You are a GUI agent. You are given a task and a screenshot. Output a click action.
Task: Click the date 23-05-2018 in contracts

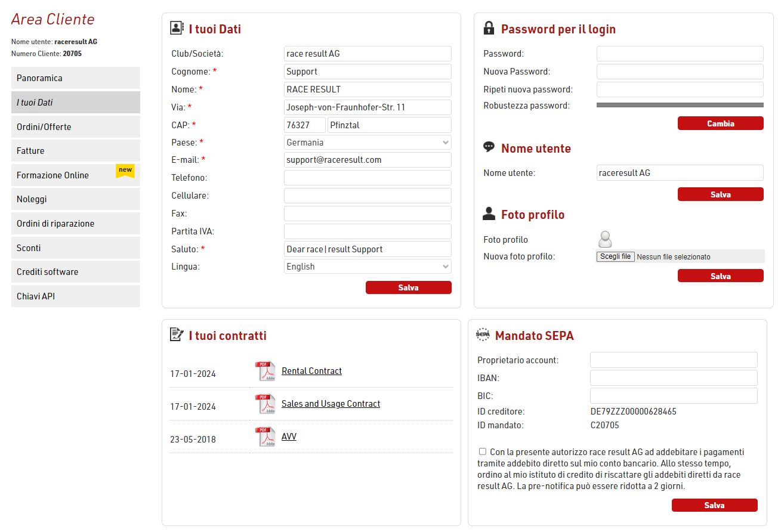pos(193,440)
